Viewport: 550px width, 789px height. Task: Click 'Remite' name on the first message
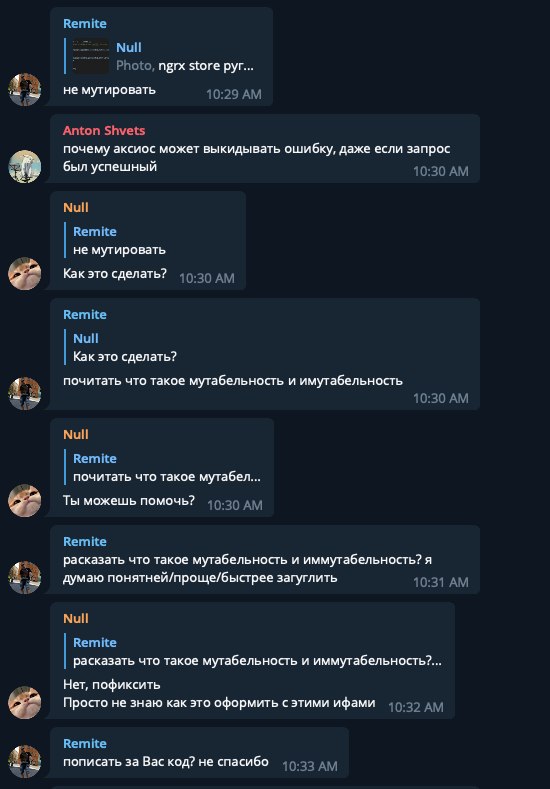tap(85, 24)
